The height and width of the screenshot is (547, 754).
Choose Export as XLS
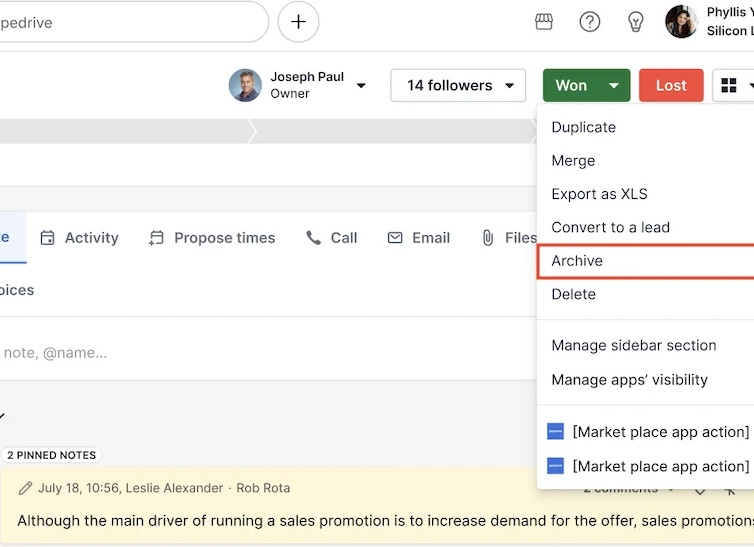[x=645, y=194]
